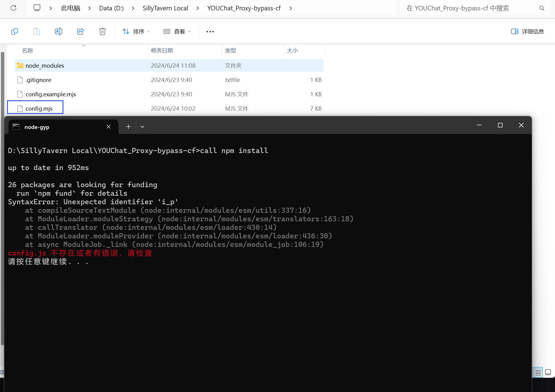
Task: Click the refresh icon in address bar
Action: point(13,8)
